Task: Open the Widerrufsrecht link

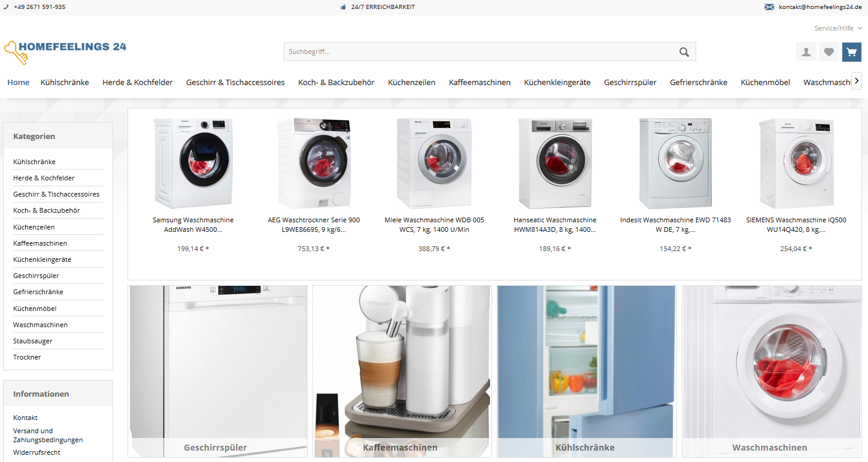Action: point(37,452)
